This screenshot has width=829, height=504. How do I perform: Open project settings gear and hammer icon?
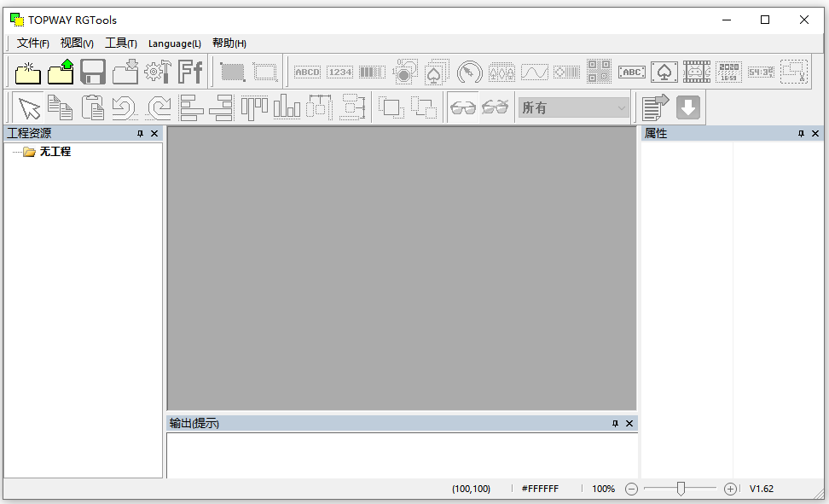pyautogui.click(x=158, y=72)
